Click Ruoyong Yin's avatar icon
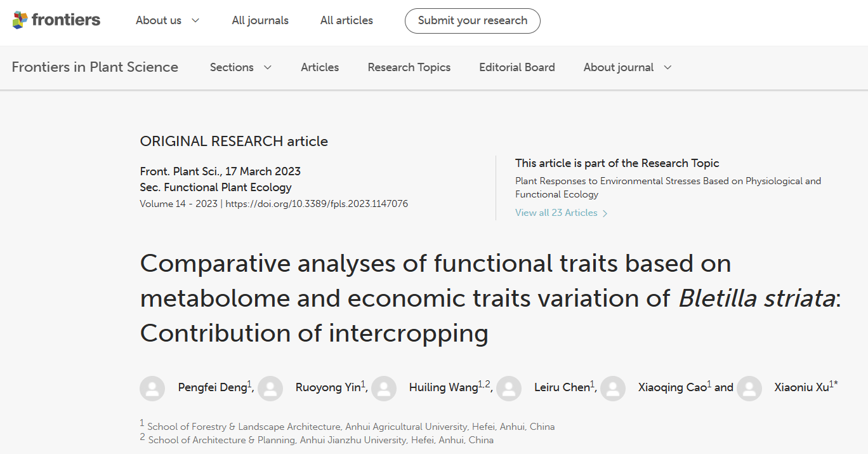The height and width of the screenshot is (454, 868). pos(270,388)
